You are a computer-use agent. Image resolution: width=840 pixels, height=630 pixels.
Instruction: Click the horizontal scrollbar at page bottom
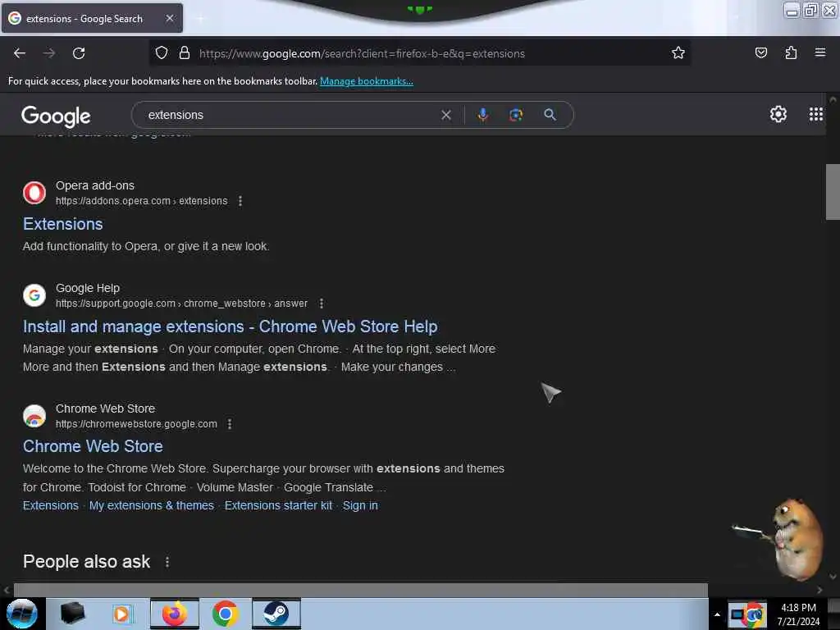(361, 590)
